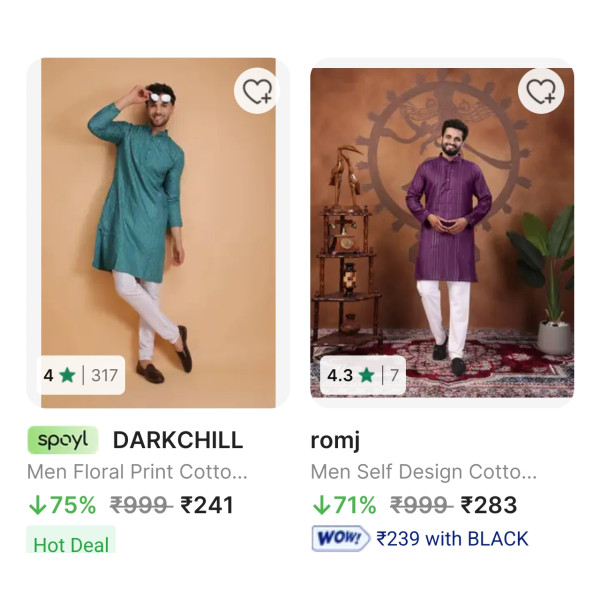The height and width of the screenshot is (600, 600).
Task: Open the teal kurta product image
Action: [158, 230]
